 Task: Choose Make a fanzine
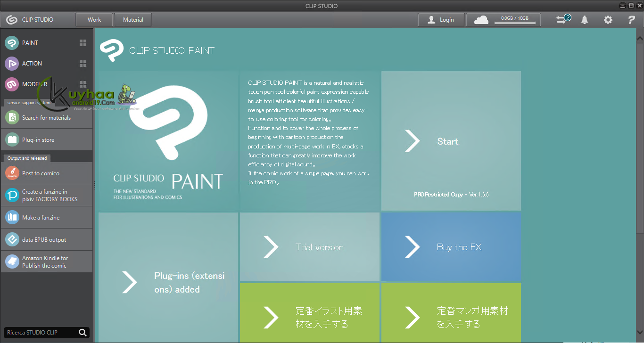click(x=47, y=218)
